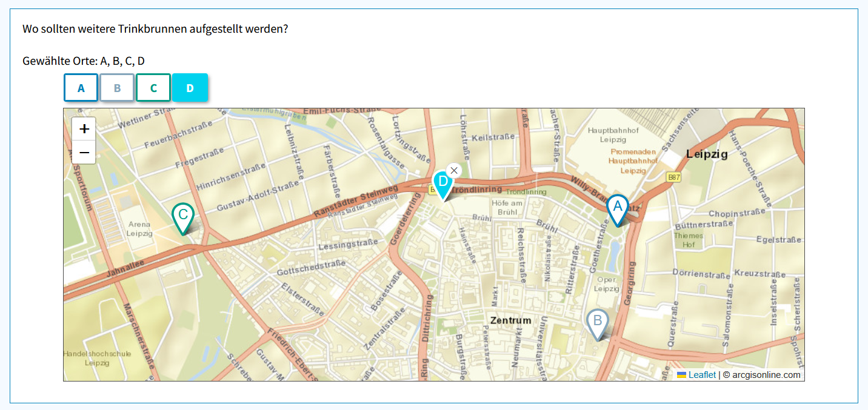Screen dimensions: 868x410
Task: Click Handelshochschule Leipzig on the map
Action: (x=88, y=358)
